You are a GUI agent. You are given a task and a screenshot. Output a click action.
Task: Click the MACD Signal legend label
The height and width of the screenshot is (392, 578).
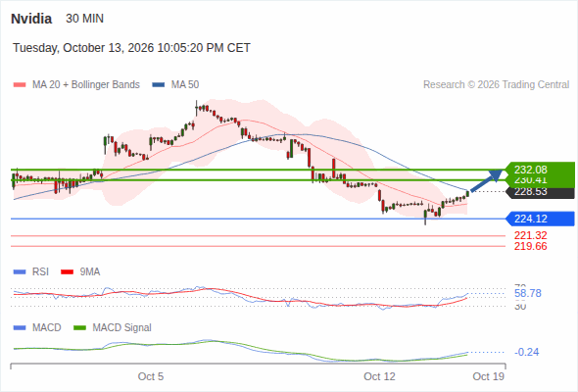122,328
